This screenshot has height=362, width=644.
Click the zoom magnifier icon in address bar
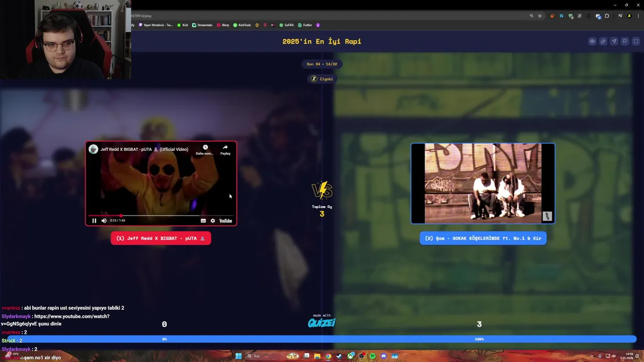click(x=531, y=16)
